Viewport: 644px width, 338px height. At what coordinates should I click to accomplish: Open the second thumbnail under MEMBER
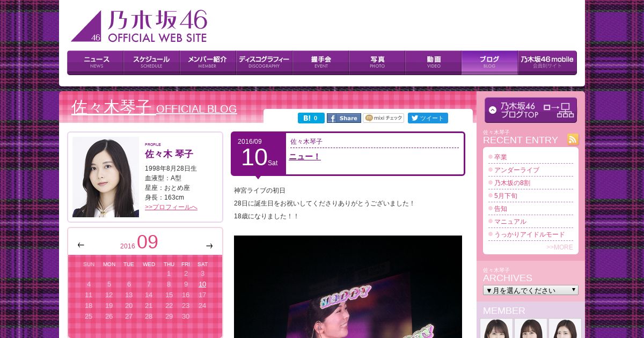coord(531,328)
